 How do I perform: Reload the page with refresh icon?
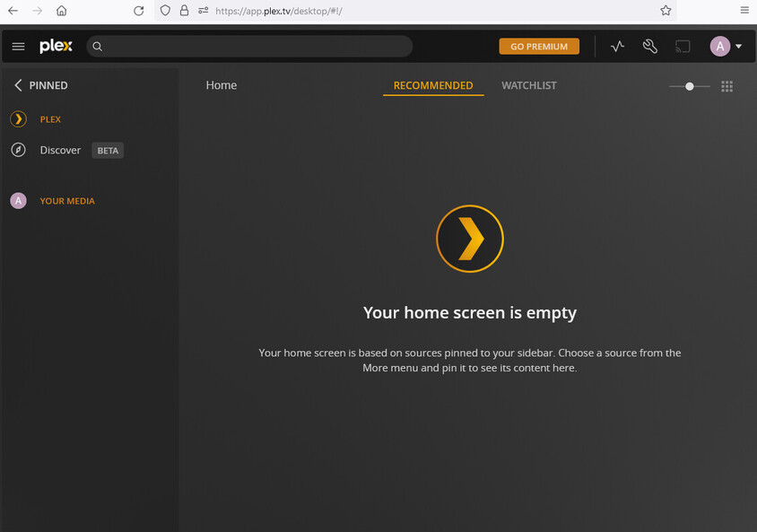point(138,11)
